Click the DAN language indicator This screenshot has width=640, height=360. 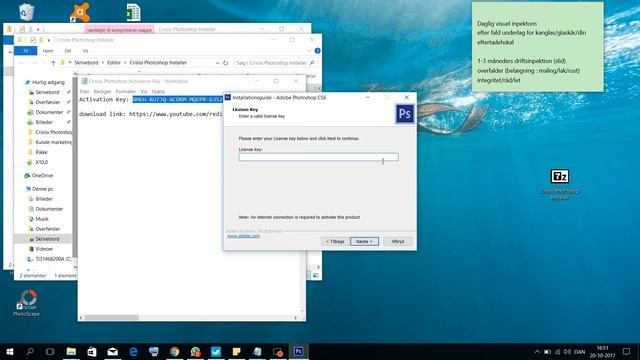580,351
